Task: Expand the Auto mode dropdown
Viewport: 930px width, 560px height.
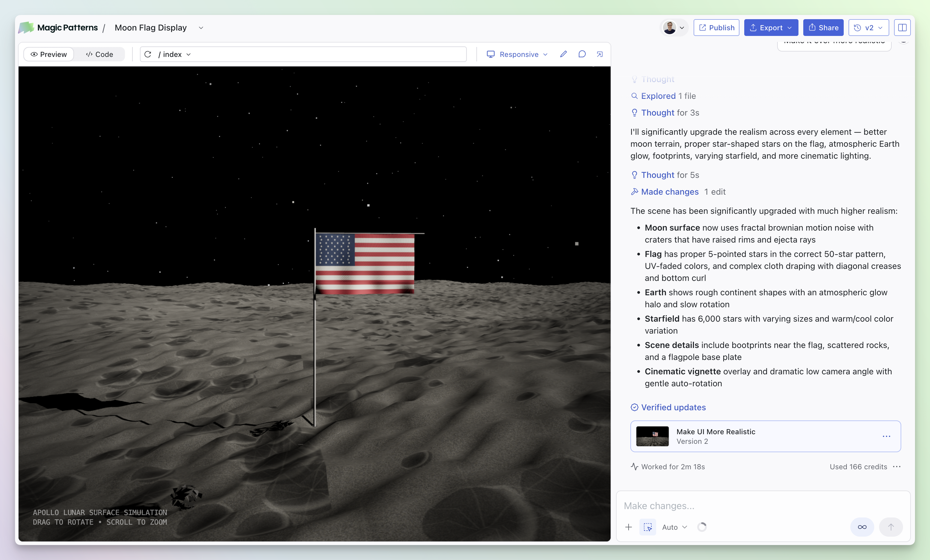Action: pyautogui.click(x=674, y=527)
